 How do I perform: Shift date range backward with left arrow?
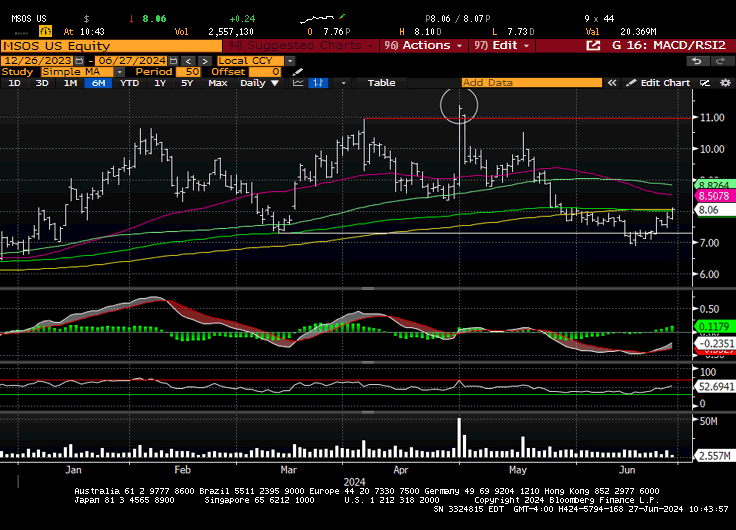[x=189, y=61]
